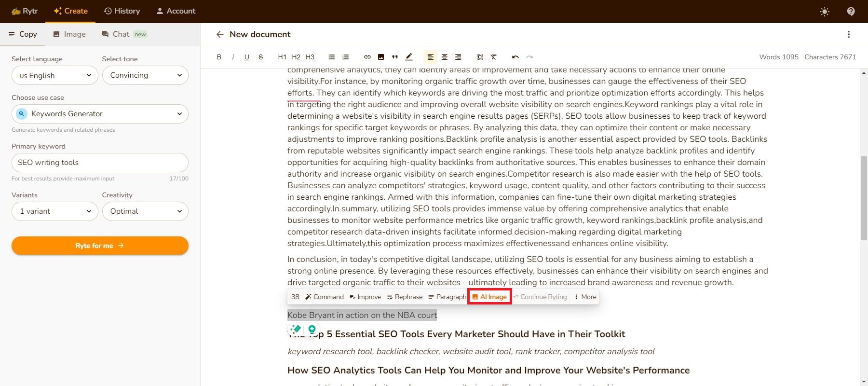This screenshot has height=386, width=868.
Task: Open the Select language dropdown
Action: [x=55, y=75]
